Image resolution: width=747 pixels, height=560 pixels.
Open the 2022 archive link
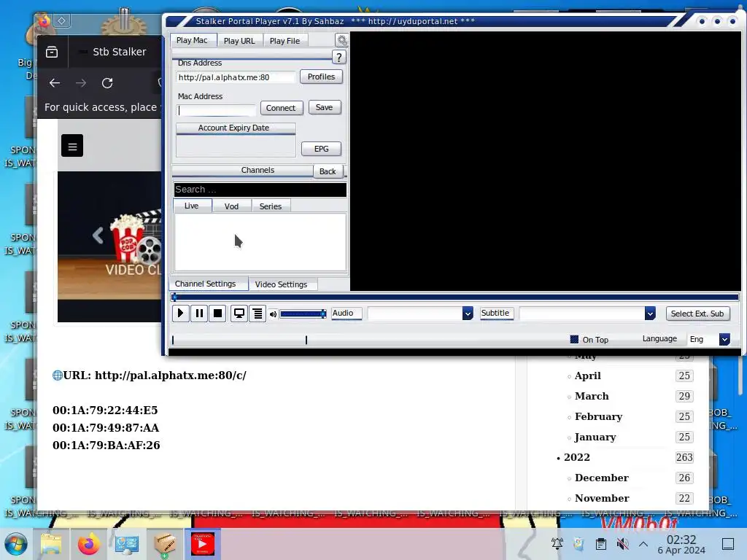click(576, 457)
